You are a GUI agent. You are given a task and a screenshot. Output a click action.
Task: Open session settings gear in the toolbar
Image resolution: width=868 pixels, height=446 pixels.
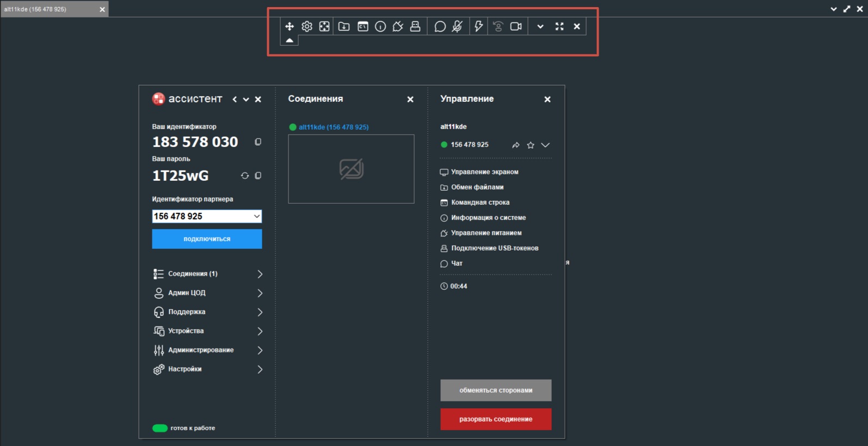(307, 26)
